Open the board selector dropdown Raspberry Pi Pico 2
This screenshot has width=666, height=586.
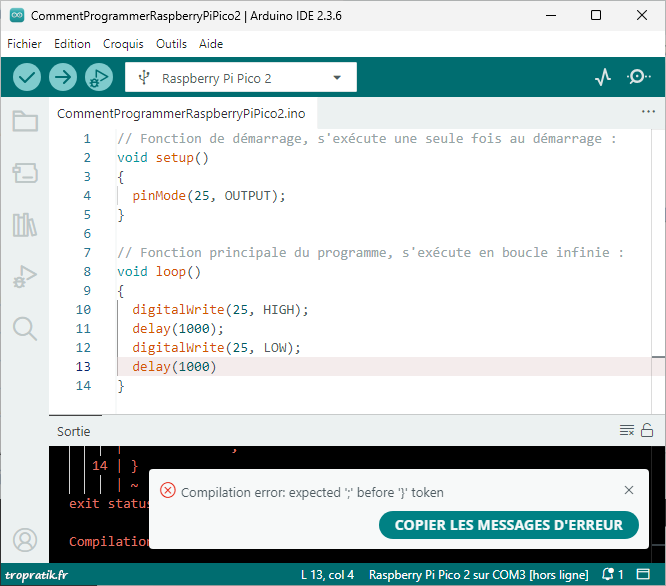[241, 77]
